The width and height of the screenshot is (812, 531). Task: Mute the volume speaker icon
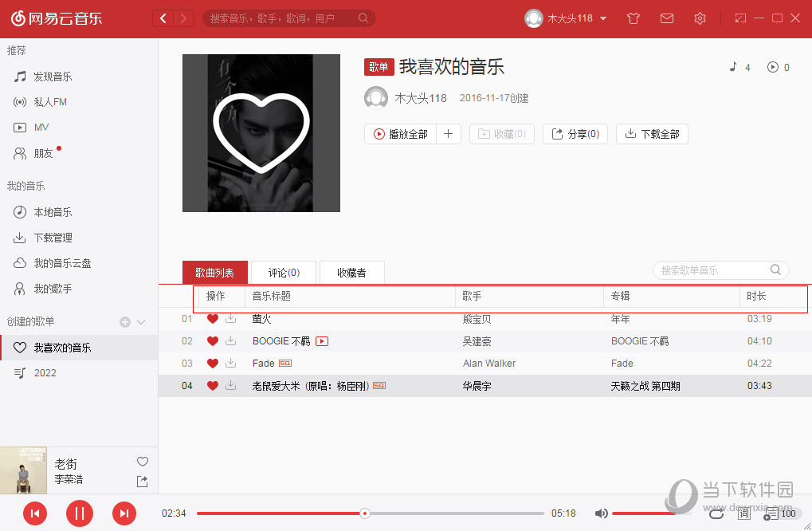(x=602, y=513)
